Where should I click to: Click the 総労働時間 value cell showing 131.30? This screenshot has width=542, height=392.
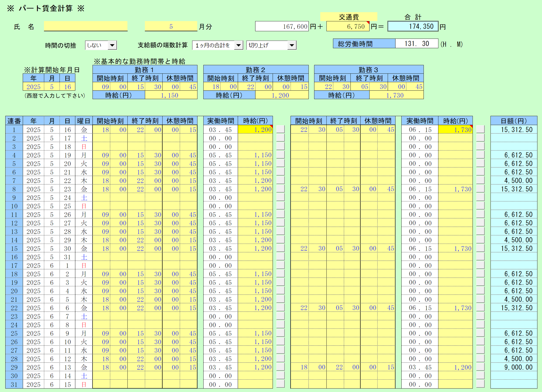[416, 44]
